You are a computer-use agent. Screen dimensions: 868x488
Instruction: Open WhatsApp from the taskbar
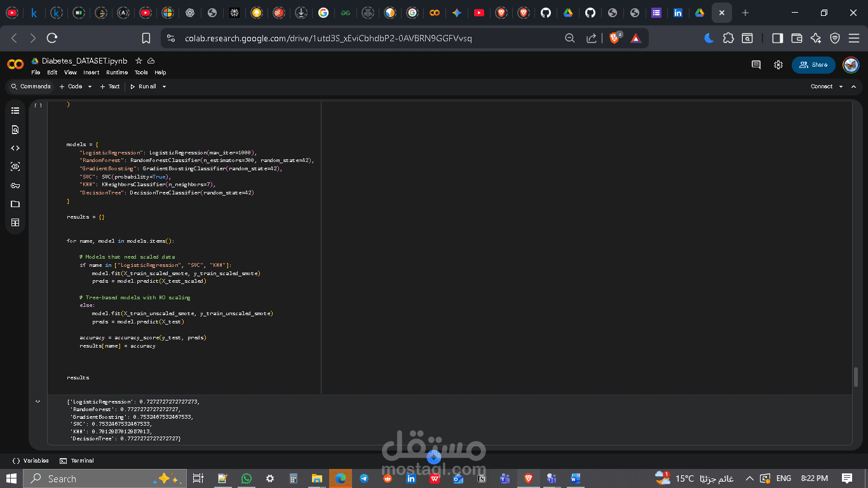247,478
